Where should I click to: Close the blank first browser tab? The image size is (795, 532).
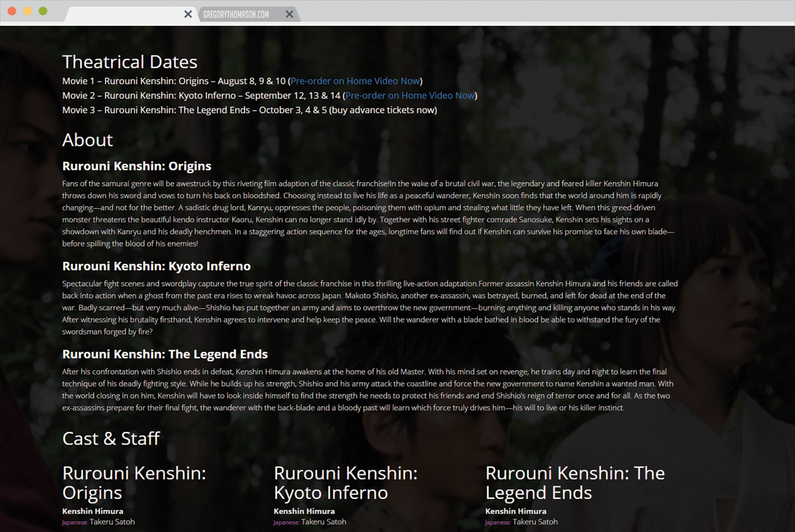pyautogui.click(x=188, y=14)
